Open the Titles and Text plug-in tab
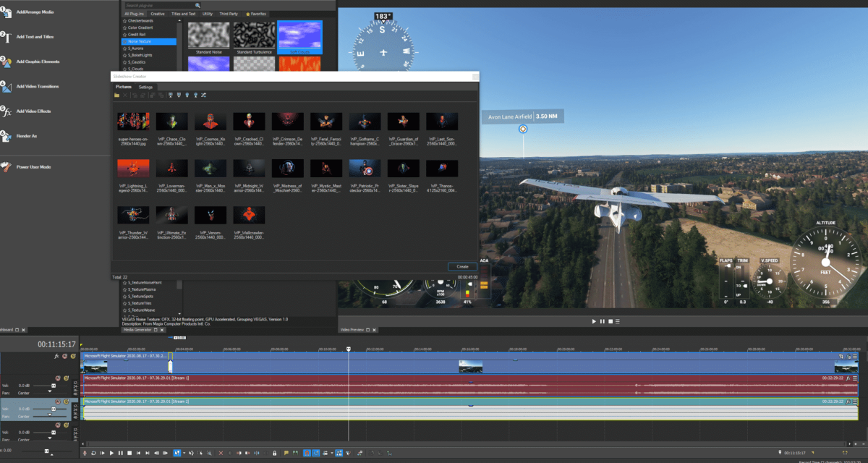The image size is (868, 463). click(184, 14)
